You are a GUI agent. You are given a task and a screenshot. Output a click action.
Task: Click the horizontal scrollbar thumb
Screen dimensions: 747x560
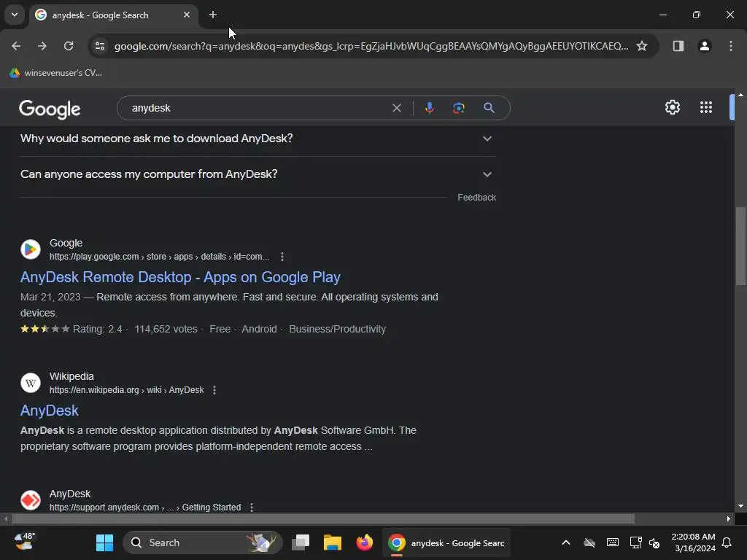[x=323, y=518]
